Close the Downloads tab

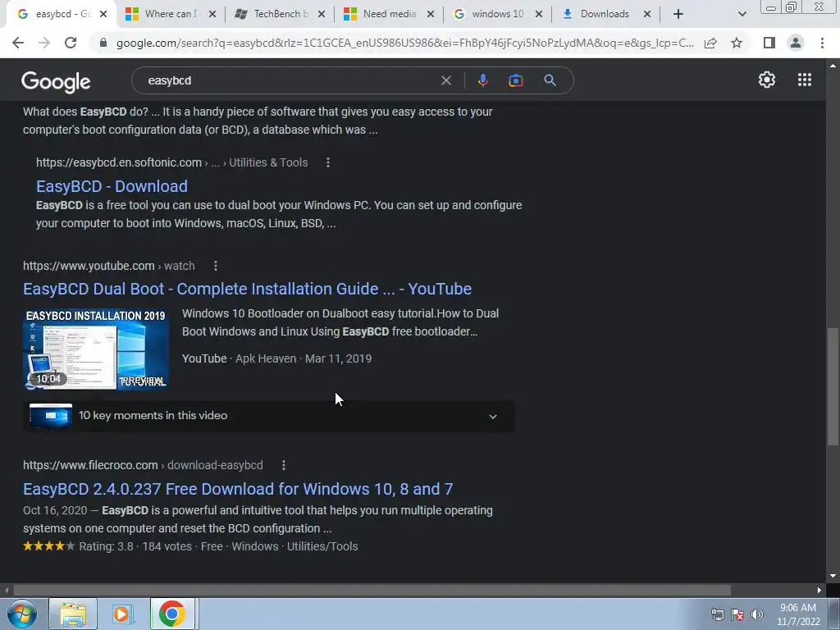click(647, 14)
